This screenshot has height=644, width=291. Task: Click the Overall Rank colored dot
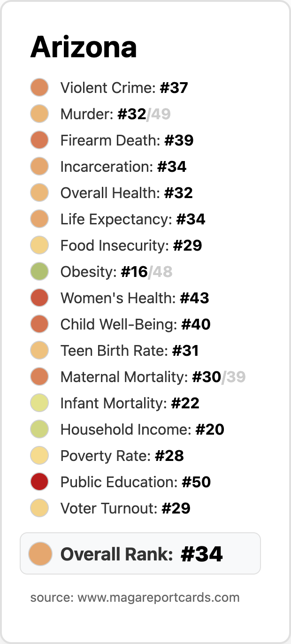[x=40, y=553]
